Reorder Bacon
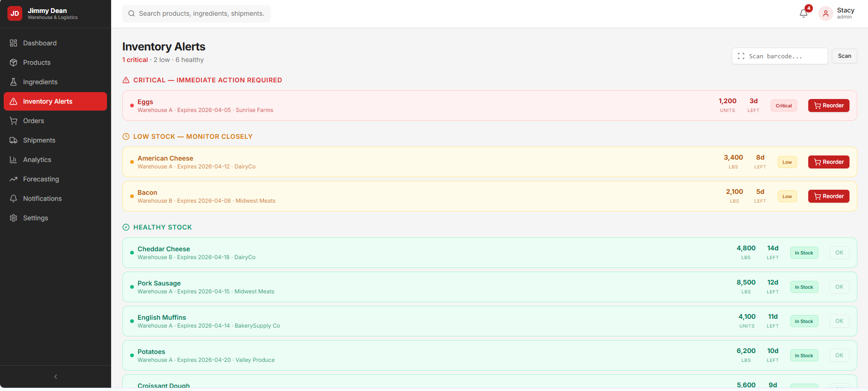The height and width of the screenshot is (391, 868). 829,196
